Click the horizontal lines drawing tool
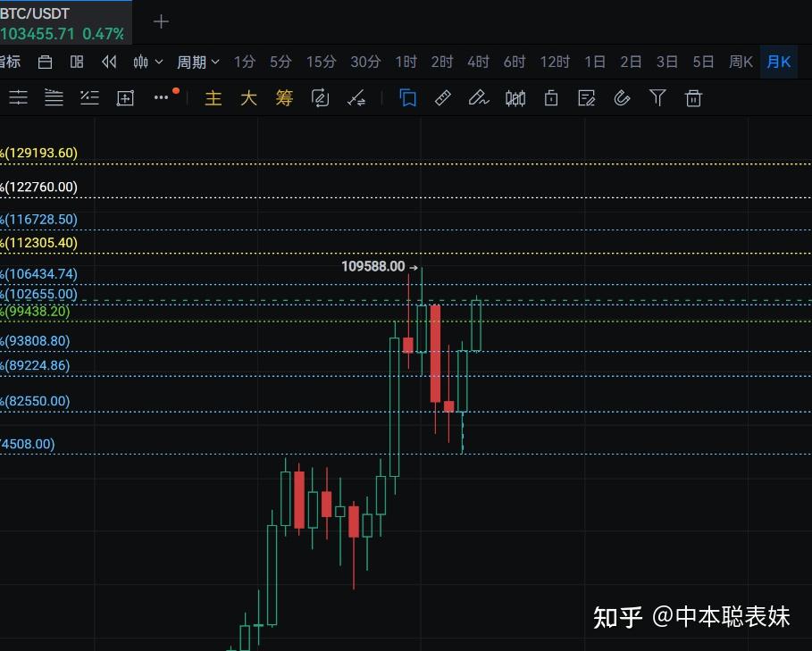 [x=18, y=97]
